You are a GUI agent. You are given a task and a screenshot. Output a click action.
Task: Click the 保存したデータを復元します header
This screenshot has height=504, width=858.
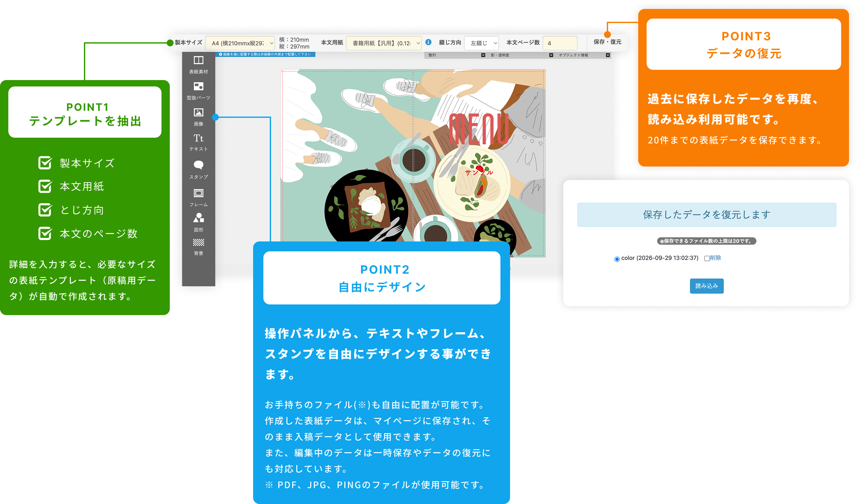pyautogui.click(x=706, y=215)
